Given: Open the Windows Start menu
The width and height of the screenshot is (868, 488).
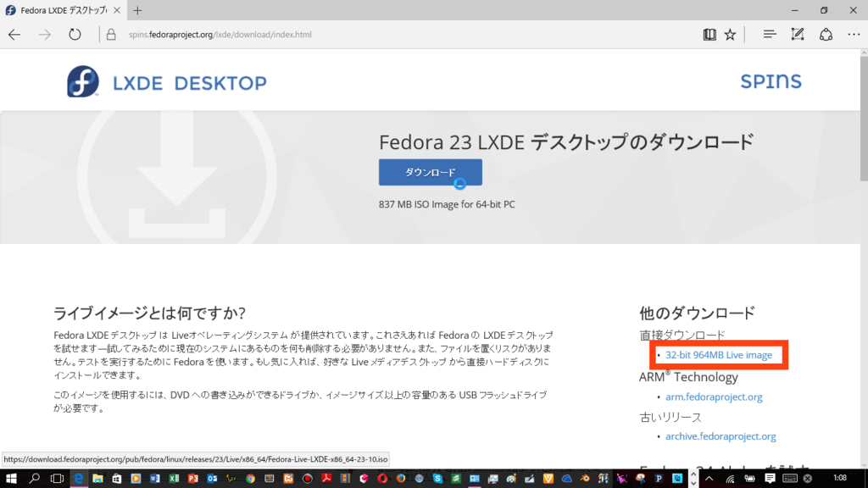Looking at the screenshot, I should (x=11, y=479).
